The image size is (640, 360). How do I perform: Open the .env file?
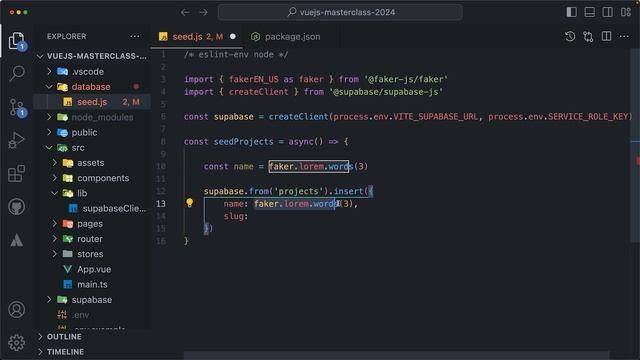click(92, 315)
